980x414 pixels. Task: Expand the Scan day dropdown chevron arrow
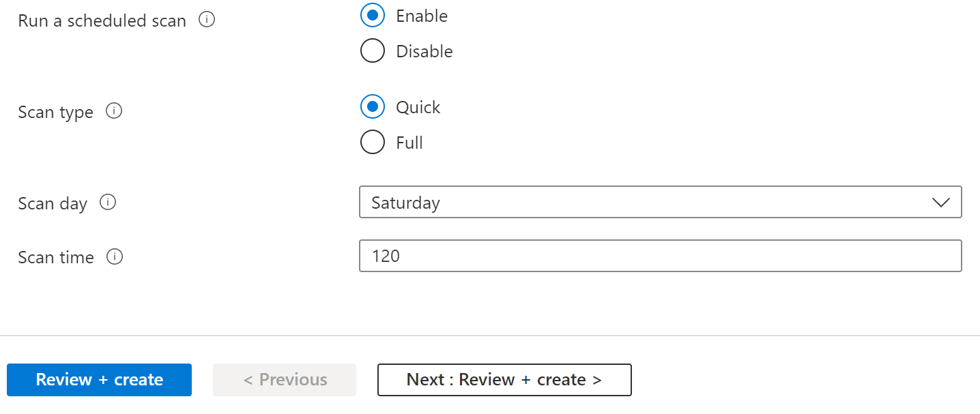coord(940,203)
